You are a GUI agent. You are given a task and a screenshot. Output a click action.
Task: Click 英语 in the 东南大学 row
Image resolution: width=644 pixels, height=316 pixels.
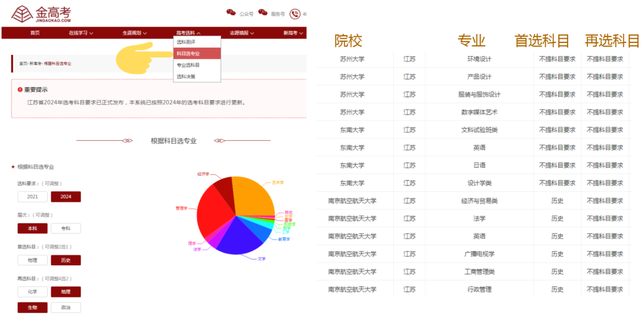[479, 147]
